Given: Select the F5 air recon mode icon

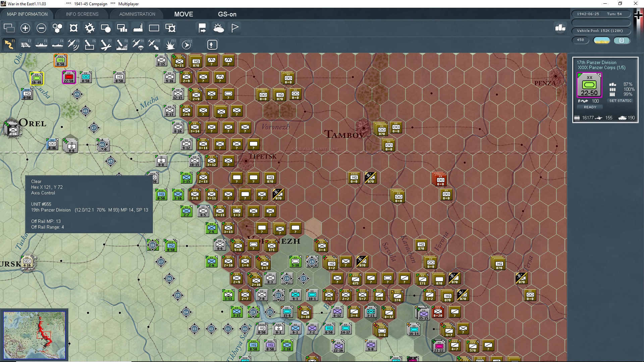Looking at the screenshot, I should click(73, 45).
